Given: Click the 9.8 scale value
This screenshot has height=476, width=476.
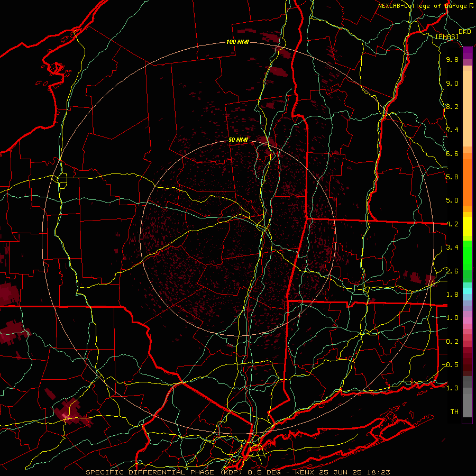Looking at the screenshot, I should [x=452, y=60].
